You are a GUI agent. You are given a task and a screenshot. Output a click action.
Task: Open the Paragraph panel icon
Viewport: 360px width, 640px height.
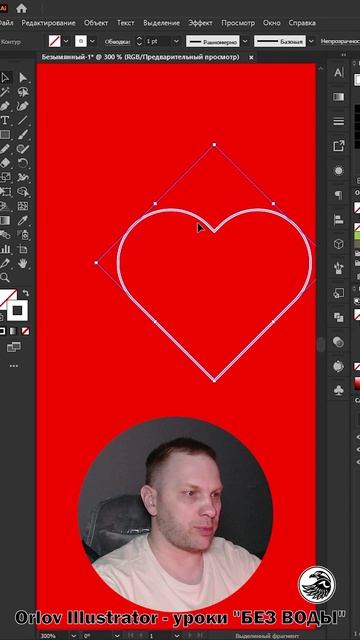[x=338, y=195]
